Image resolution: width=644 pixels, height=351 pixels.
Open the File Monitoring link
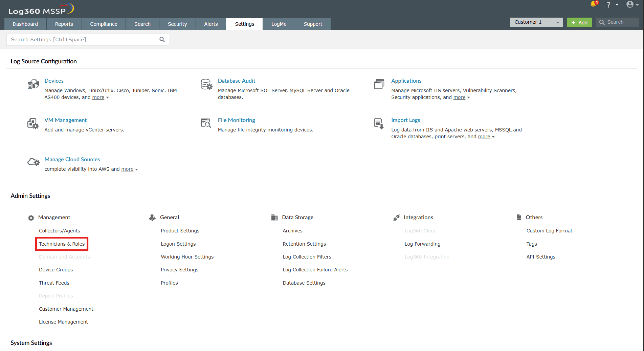pyautogui.click(x=237, y=120)
